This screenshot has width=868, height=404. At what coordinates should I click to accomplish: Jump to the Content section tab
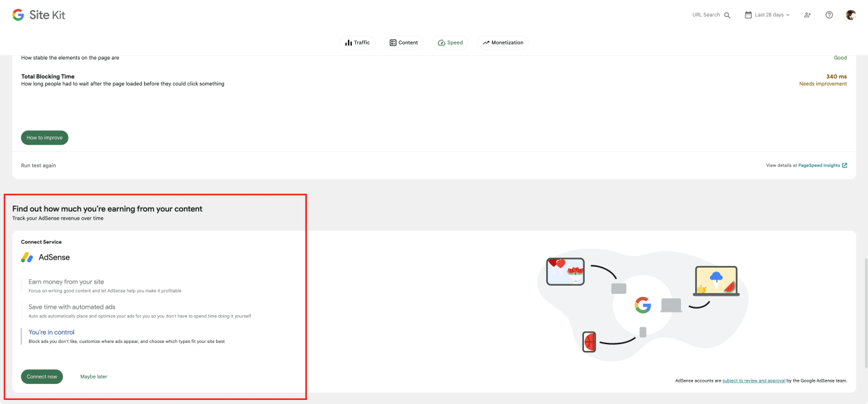(x=404, y=42)
